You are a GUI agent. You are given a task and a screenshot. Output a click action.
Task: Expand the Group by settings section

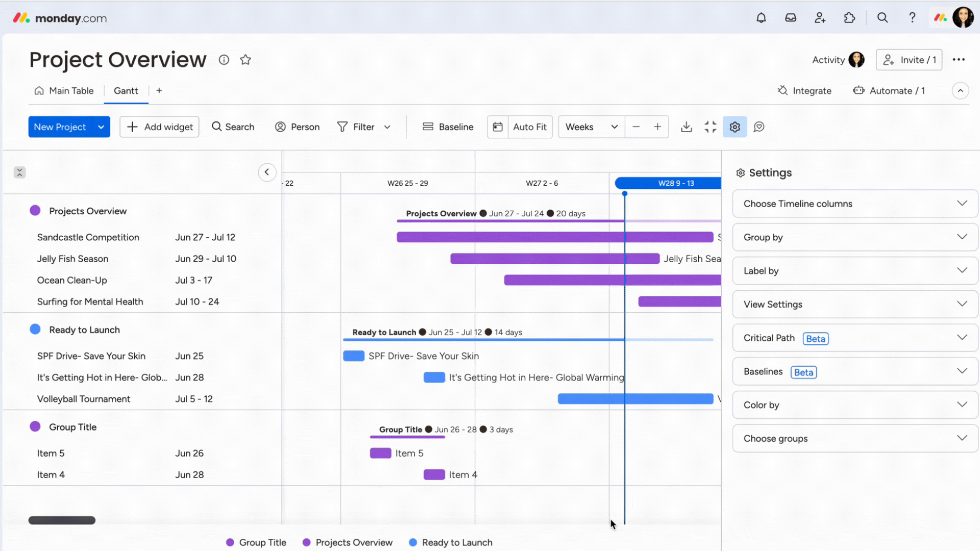(854, 237)
